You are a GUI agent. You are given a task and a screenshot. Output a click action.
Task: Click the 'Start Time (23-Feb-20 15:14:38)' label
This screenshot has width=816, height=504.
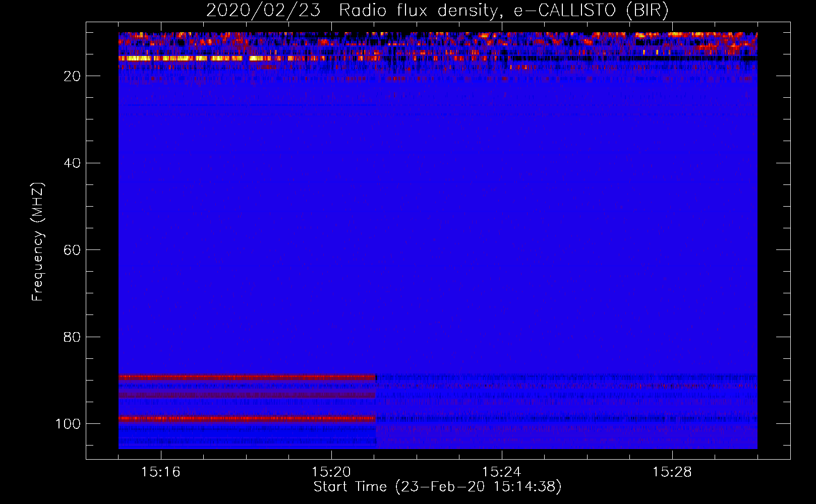tap(437, 487)
